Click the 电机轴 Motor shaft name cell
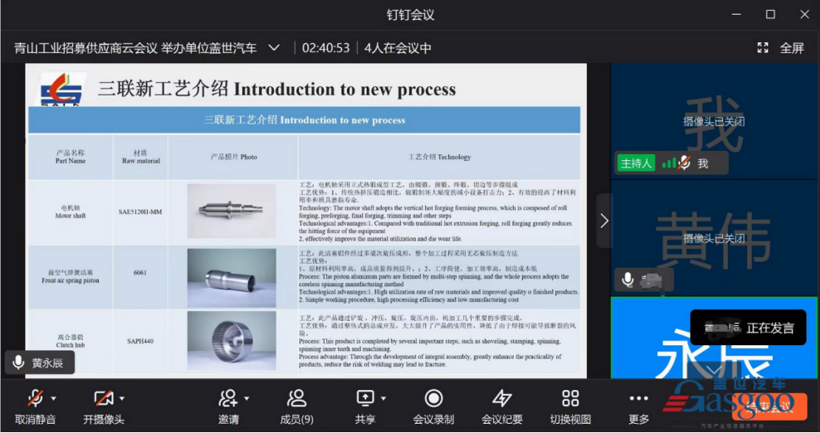The image size is (820, 433). [71, 212]
